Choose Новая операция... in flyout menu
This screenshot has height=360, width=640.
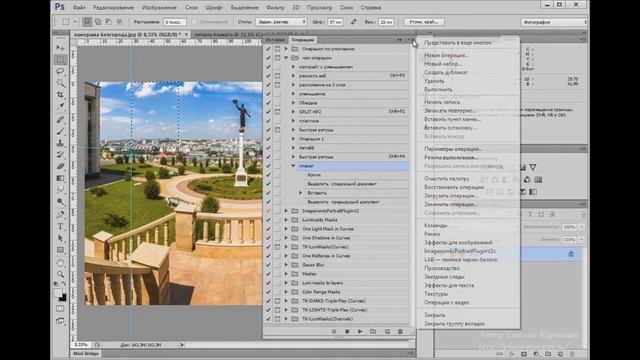[x=446, y=55]
